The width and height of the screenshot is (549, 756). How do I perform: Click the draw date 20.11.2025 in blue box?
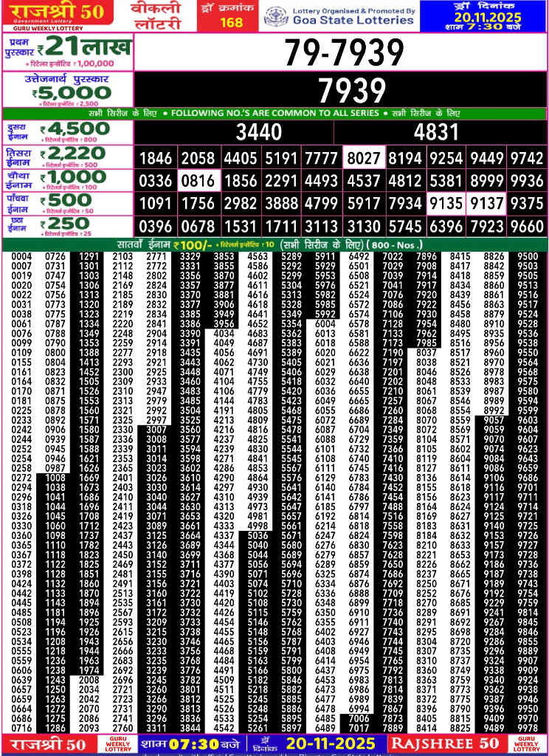coord(488,18)
